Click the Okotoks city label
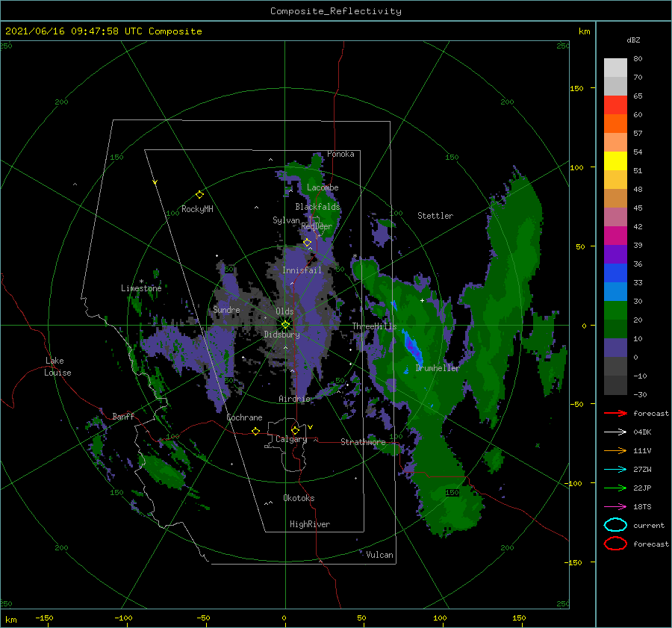672x628 pixels. pos(299,498)
